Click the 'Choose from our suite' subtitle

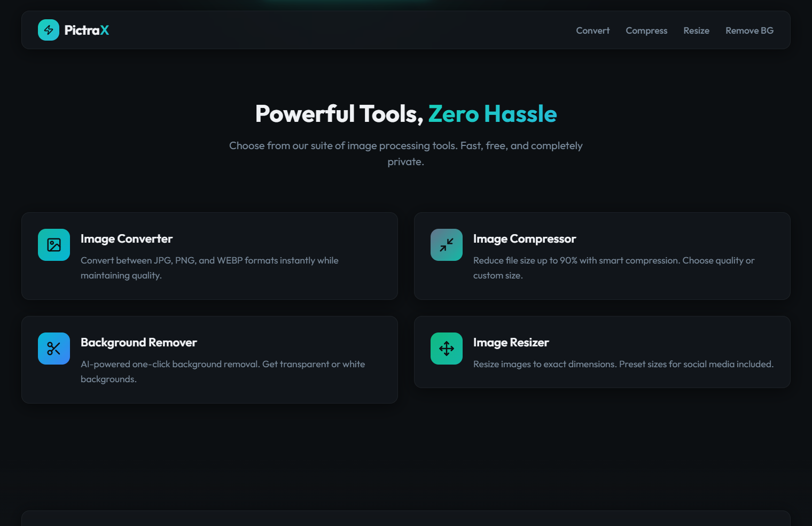tap(405, 153)
